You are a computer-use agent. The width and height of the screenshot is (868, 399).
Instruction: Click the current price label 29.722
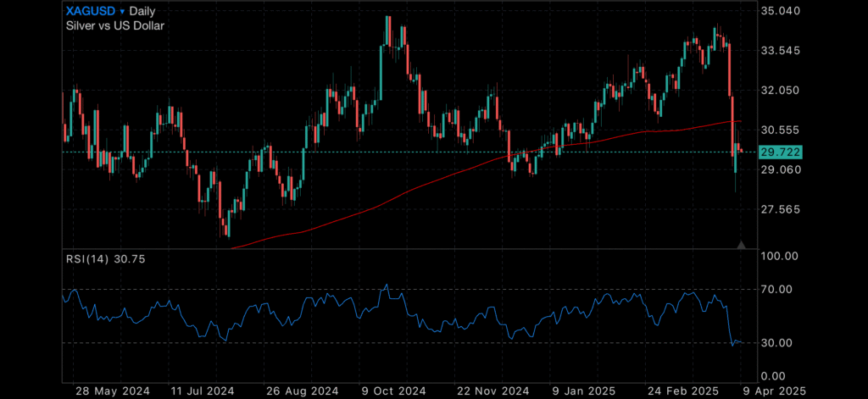click(x=781, y=152)
